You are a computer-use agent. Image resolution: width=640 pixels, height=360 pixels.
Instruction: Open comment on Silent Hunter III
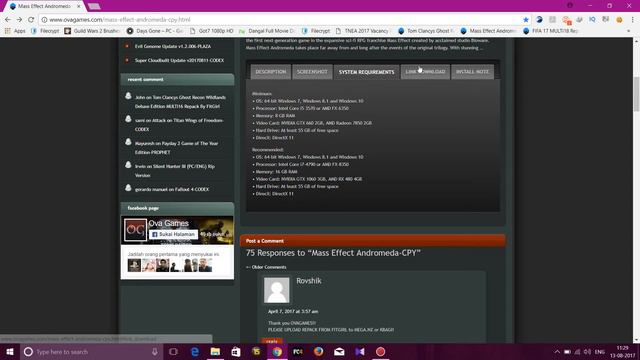click(175, 171)
